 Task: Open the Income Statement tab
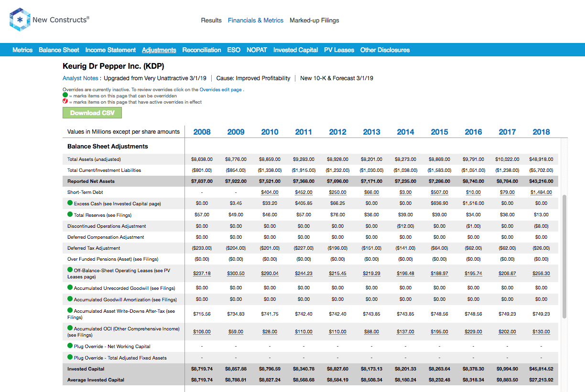tap(110, 50)
